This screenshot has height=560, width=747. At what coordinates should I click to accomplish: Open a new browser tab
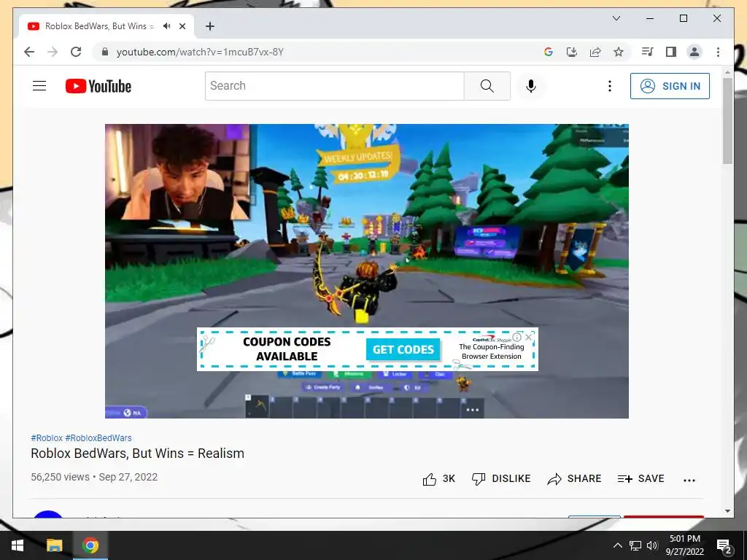[x=209, y=26]
